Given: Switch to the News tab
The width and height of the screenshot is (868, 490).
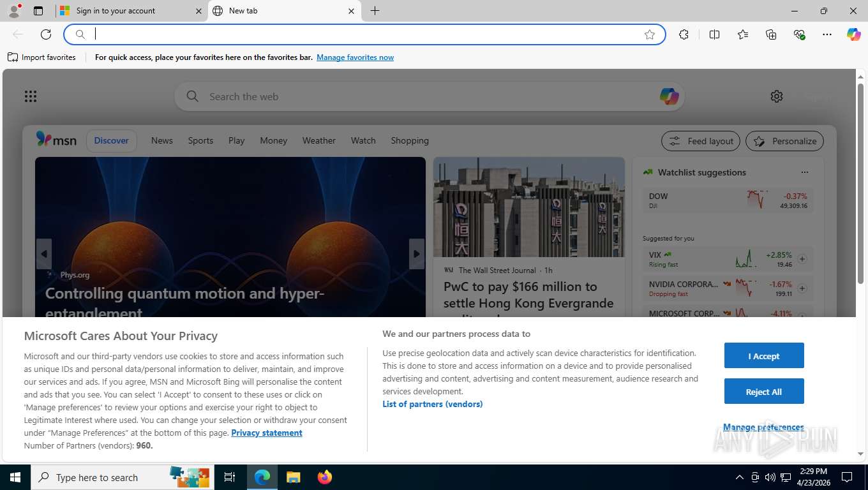Looking at the screenshot, I should tap(162, 140).
